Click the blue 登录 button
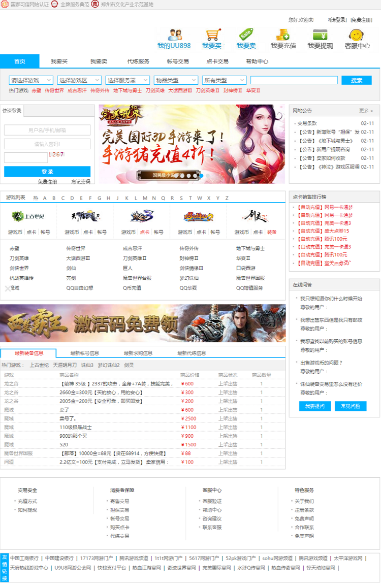The height and width of the screenshot is (588, 381). 47,172
